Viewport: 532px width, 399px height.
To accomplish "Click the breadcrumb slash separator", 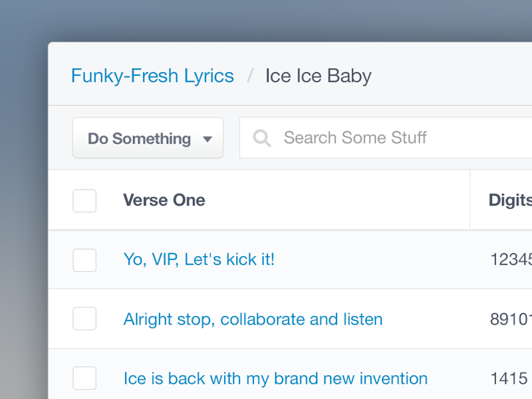I will coord(250,76).
